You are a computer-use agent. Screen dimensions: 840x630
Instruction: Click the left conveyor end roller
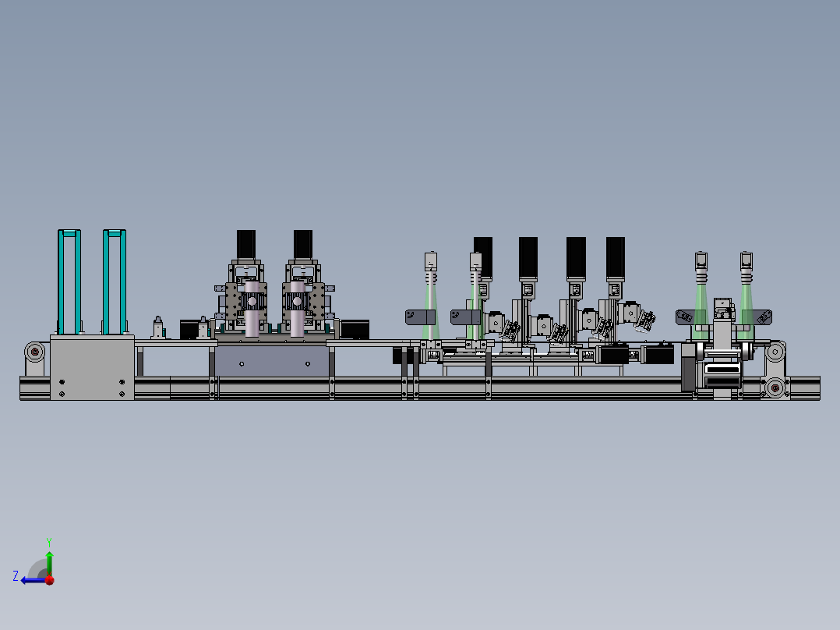[33, 352]
